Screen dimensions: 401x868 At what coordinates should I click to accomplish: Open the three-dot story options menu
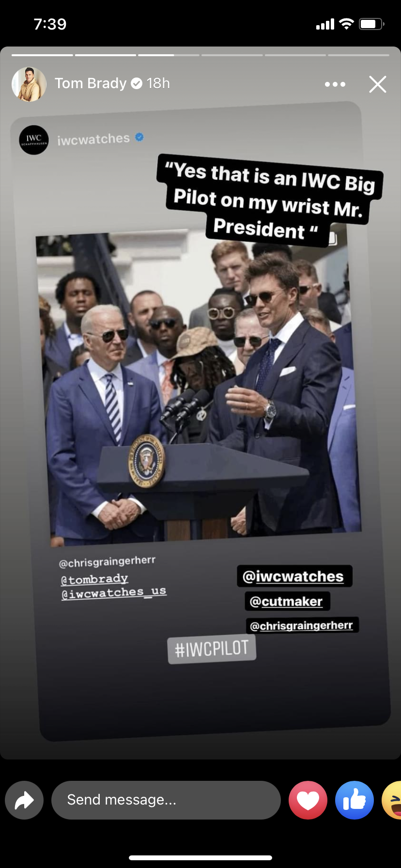[x=335, y=84]
